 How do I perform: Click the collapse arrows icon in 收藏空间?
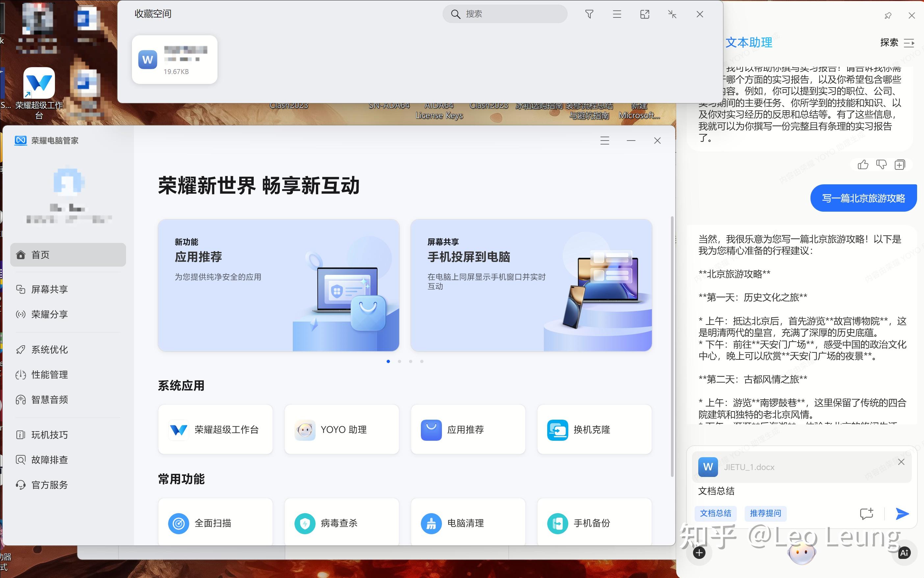672,14
